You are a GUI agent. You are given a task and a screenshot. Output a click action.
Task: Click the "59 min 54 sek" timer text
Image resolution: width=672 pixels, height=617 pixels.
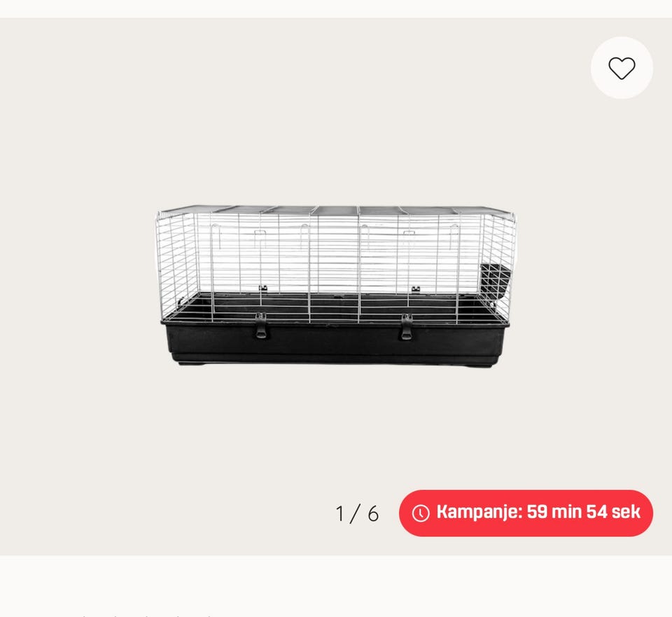(583, 512)
